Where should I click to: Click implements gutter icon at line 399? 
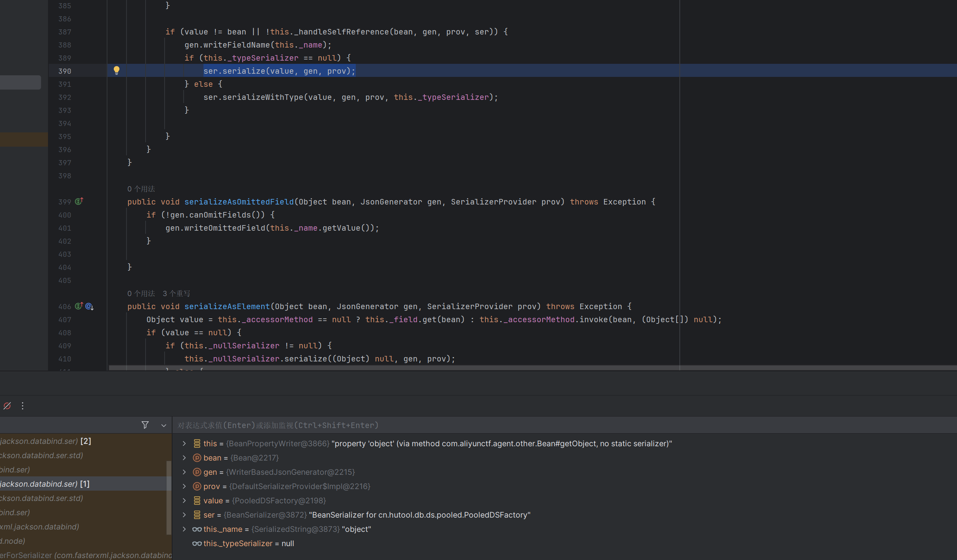(79, 201)
